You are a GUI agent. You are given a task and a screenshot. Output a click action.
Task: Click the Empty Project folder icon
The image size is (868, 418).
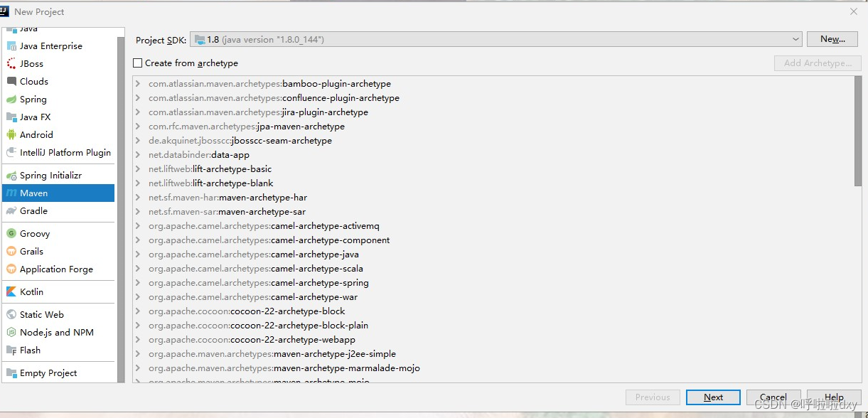pos(11,373)
